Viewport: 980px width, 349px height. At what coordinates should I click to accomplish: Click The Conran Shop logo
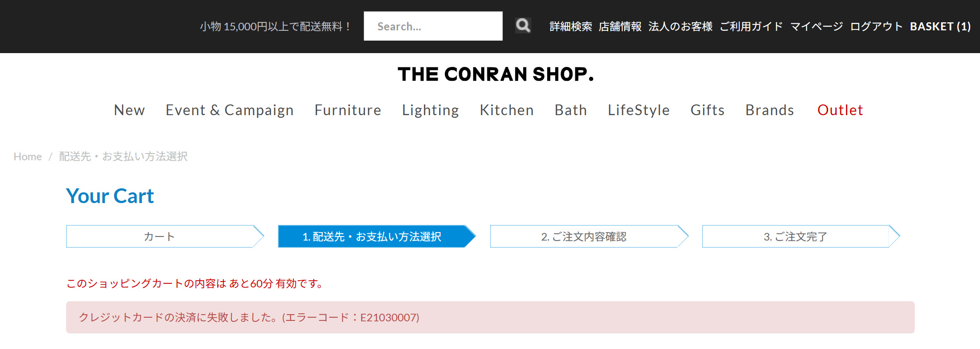(496, 74)
